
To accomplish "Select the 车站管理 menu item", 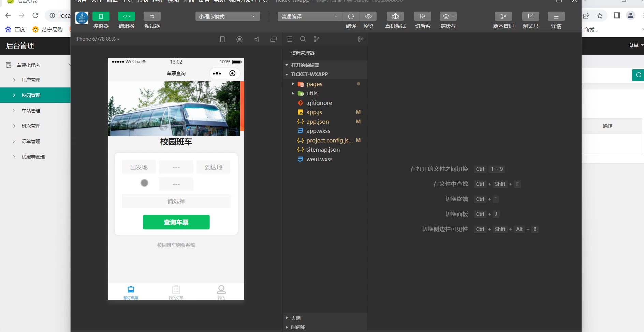I will (x=31, y=111).
